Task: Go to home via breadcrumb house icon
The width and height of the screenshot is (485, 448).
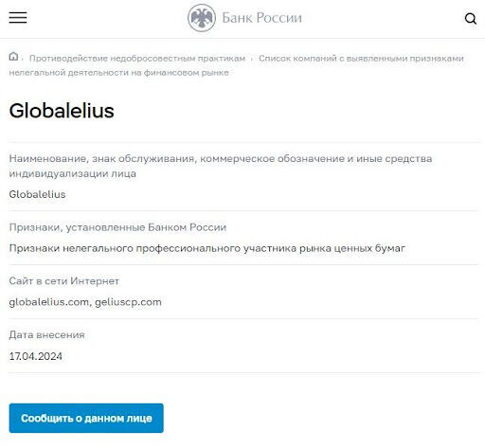Action: coord(13,57)
